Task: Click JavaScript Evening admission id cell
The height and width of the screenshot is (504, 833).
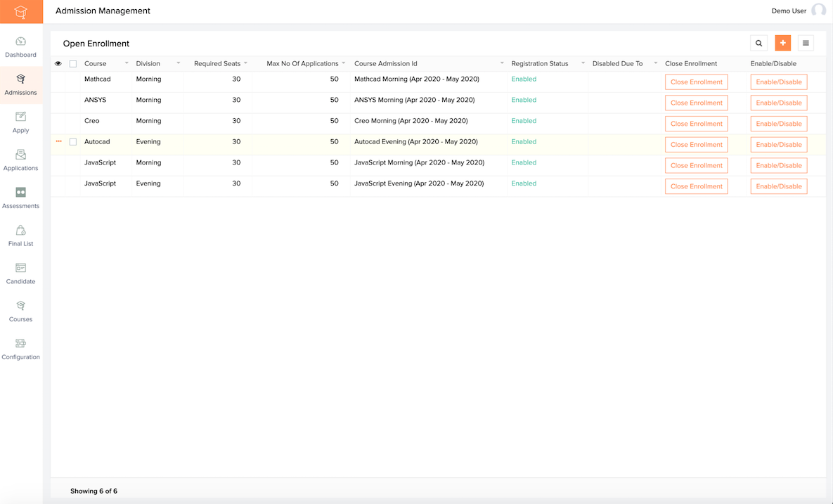Action: click(419, 183)
